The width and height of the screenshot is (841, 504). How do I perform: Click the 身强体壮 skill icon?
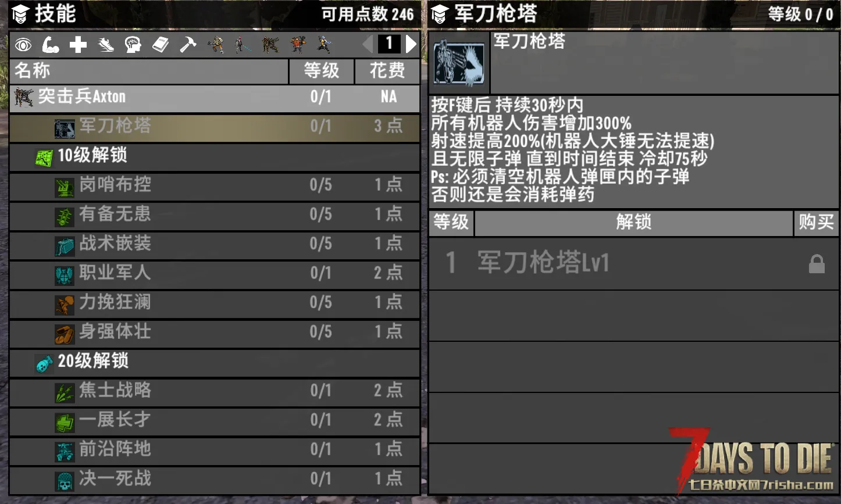coord(65,334)
